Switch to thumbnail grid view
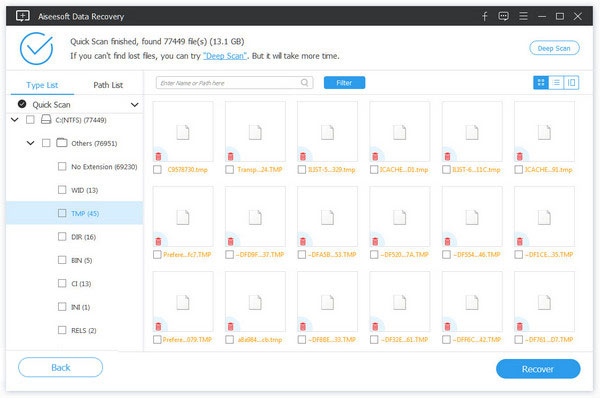Screen dimensions: 600x398 [x=541, y=83]
